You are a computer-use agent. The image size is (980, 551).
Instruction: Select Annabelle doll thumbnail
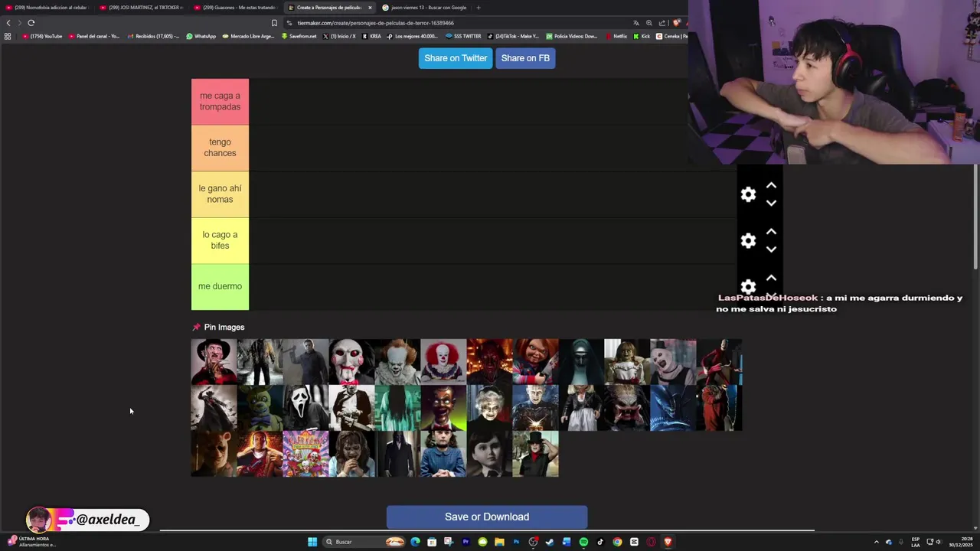point(627,362)
